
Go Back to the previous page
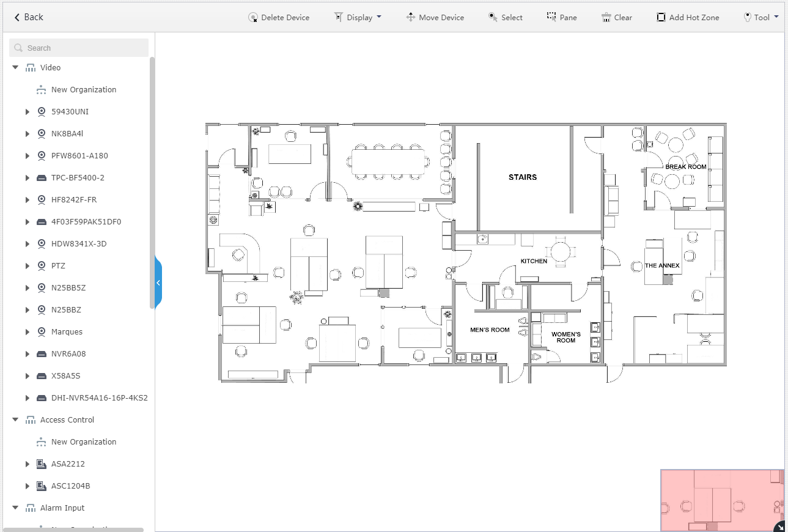coord(29,17)
